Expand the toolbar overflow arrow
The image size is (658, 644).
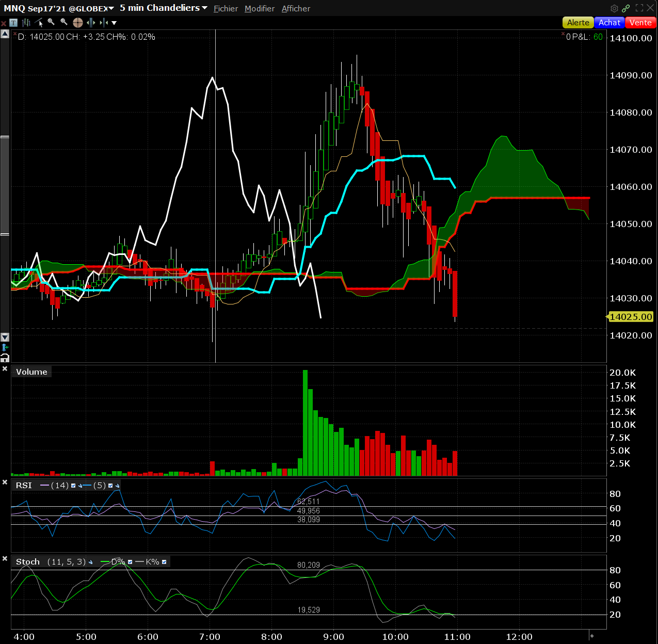[x=114, y=23]
